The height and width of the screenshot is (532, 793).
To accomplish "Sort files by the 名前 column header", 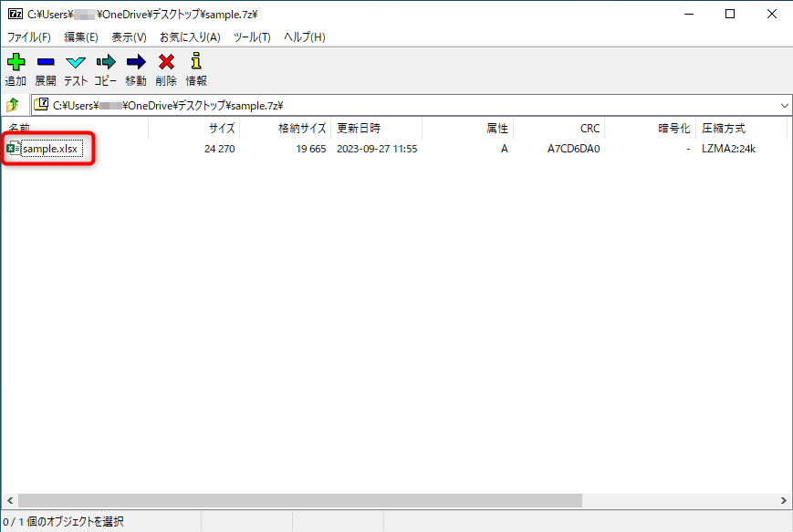I will tap(18, 128).
